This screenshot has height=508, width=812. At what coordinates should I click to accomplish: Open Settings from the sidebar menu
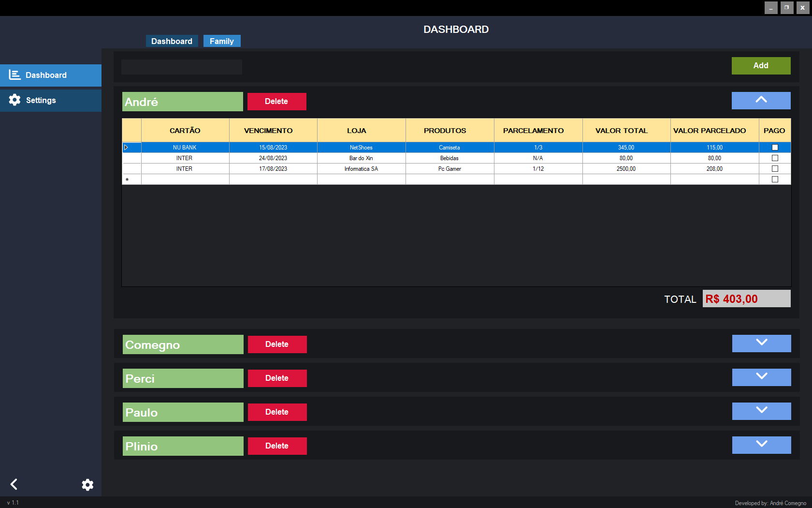tap(51, 101)
